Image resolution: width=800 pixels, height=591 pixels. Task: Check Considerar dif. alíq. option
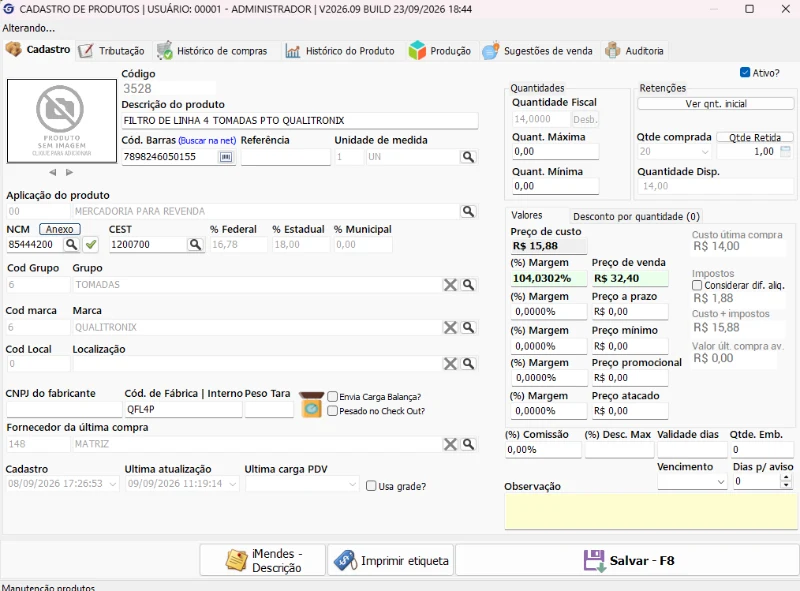coord(697,285)
